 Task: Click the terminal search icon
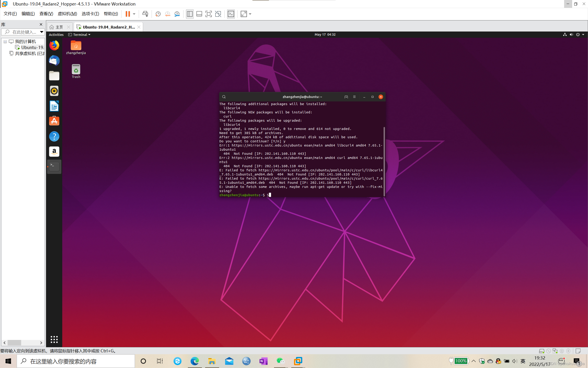tap(224, 97)
